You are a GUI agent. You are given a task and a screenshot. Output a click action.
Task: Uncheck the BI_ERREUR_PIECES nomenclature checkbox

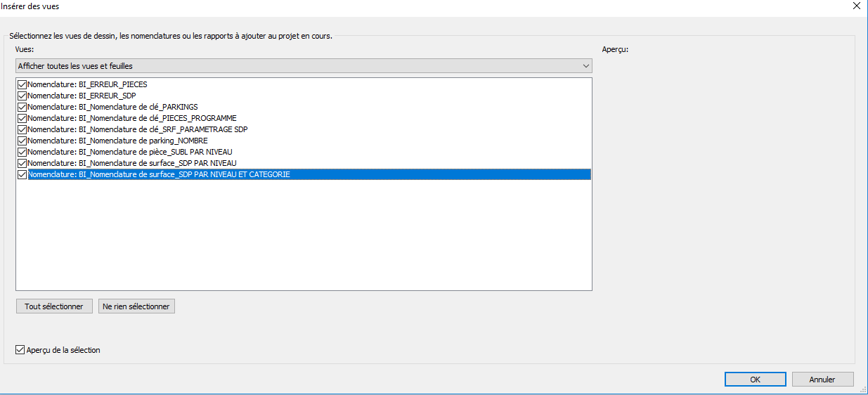(x=22, y=84)
